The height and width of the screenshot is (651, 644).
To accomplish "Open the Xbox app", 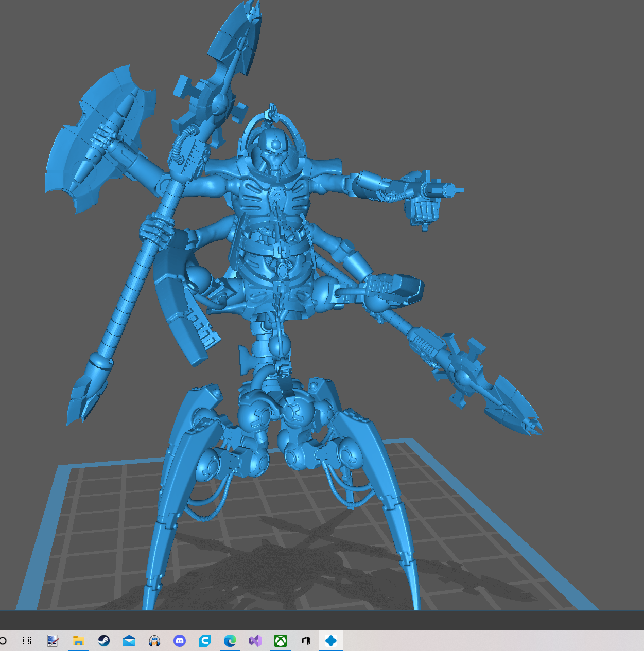I will (x=280, y=640).
